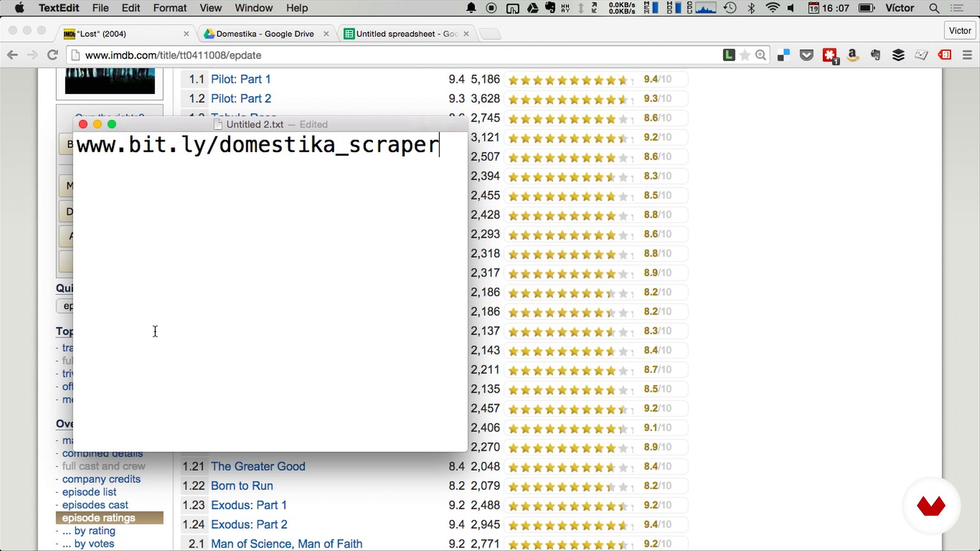Click the Evernote icon in the menu bar
The image size is (980, 551).
pos(550,8)
